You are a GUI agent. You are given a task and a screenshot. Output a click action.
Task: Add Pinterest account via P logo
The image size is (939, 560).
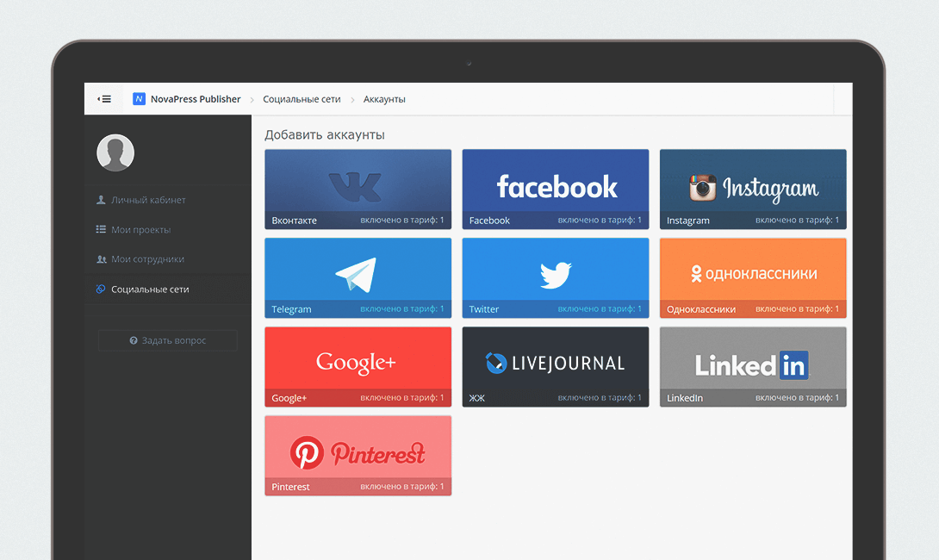point(307,453)
